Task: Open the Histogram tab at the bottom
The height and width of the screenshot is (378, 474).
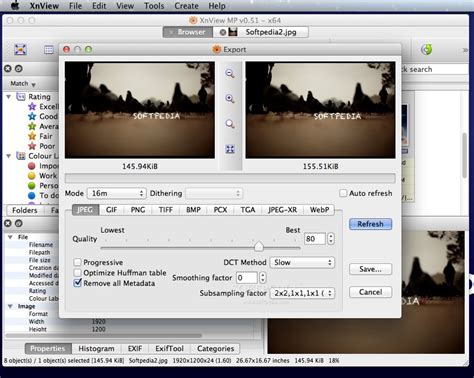Action: (96, 349)
